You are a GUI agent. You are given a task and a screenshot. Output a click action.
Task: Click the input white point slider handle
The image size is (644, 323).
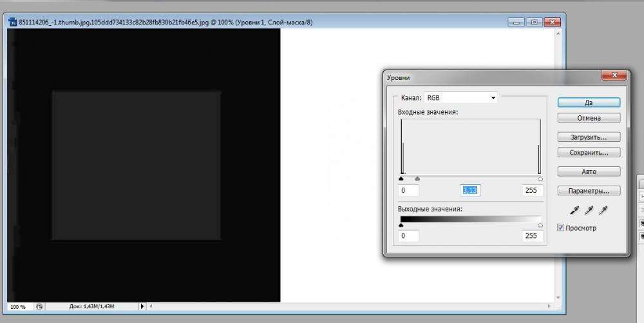click(540, 179)
